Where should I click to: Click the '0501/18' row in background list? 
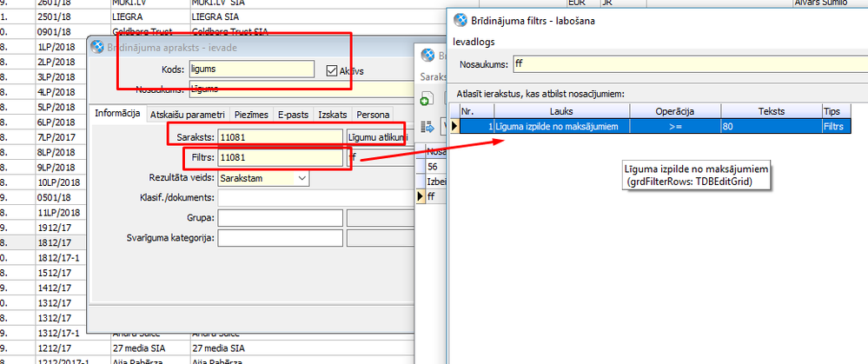(x=61, y=197)
